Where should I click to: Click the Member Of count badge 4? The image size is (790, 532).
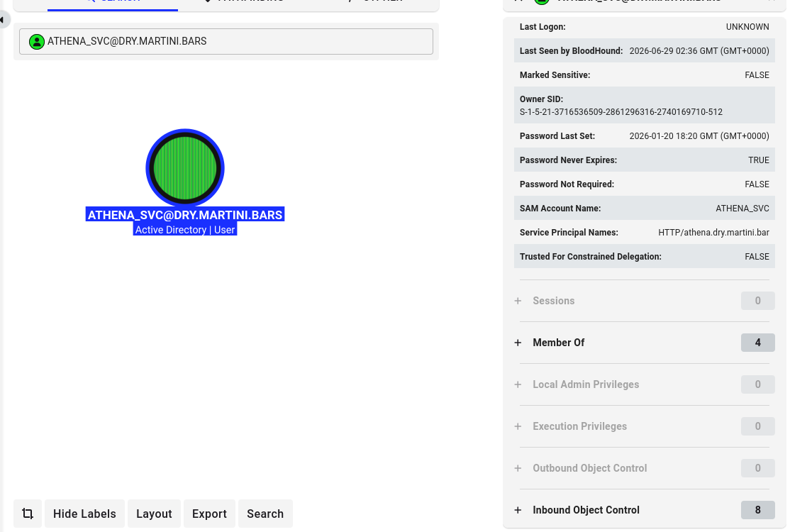point(758,343)
